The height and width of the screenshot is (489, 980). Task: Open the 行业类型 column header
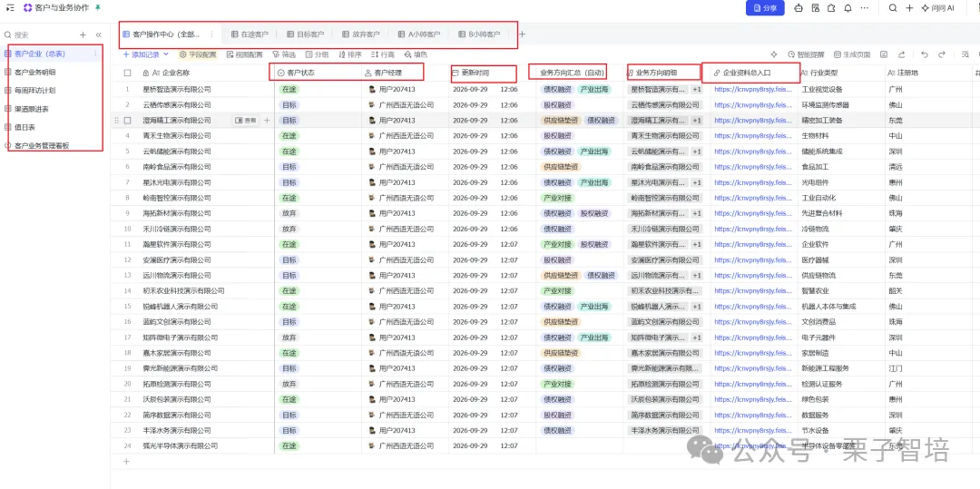pos(840,73)
